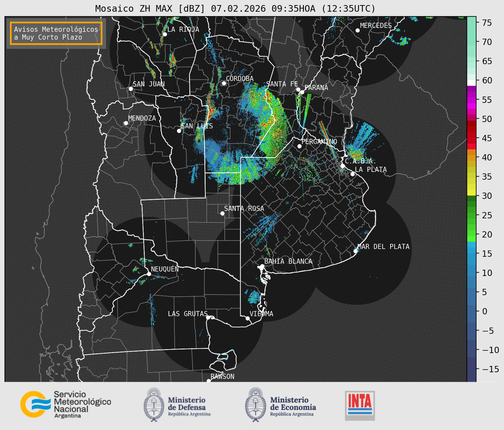504x430 pixels.
Task: Click the Avisos Meteorológicos a Muy Corto Plazo box
Action: (56, 33)
